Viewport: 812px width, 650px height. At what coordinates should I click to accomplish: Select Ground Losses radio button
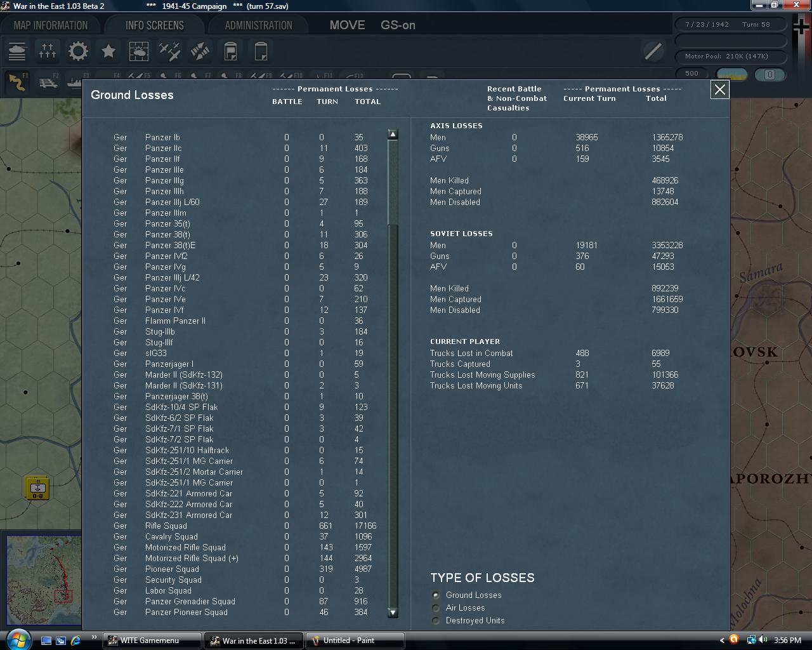436,595
